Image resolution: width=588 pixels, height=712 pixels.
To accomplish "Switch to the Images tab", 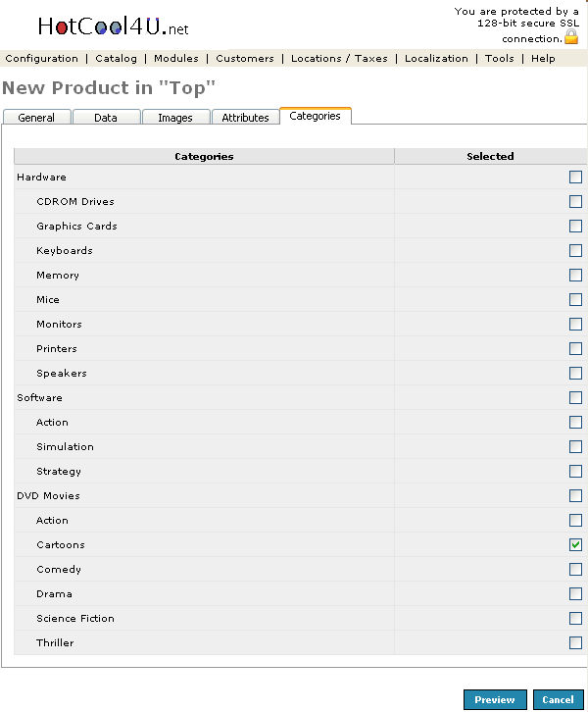I will click(175, 118).
